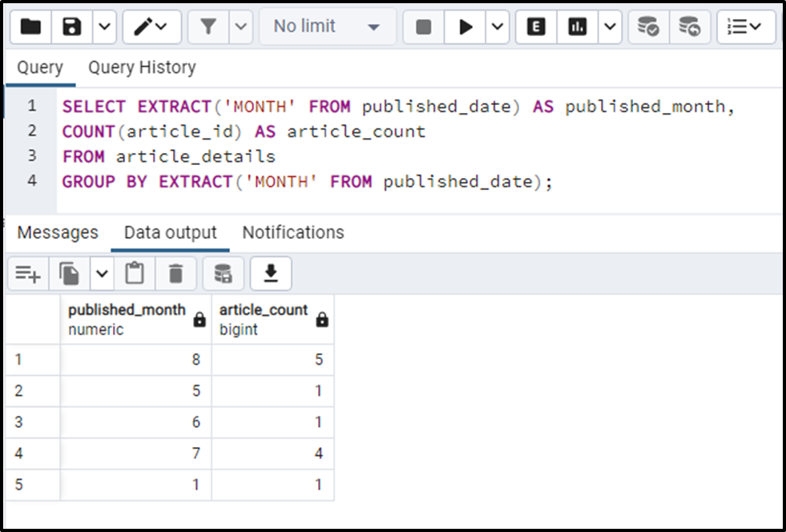View the Messages panel
This screenshot has height=532, width=786.
[57, 232]
